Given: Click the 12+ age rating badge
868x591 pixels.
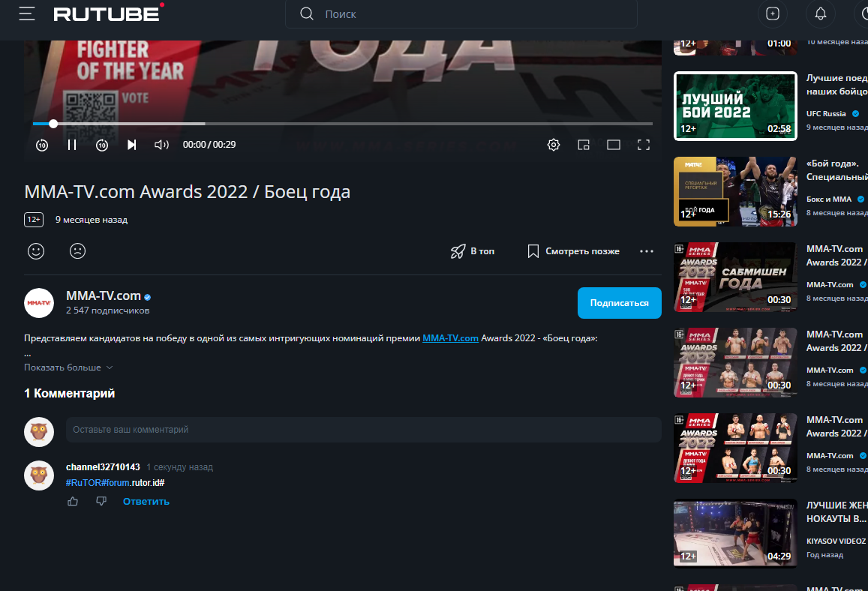Looking at the screenshot, I should (34, 220).
